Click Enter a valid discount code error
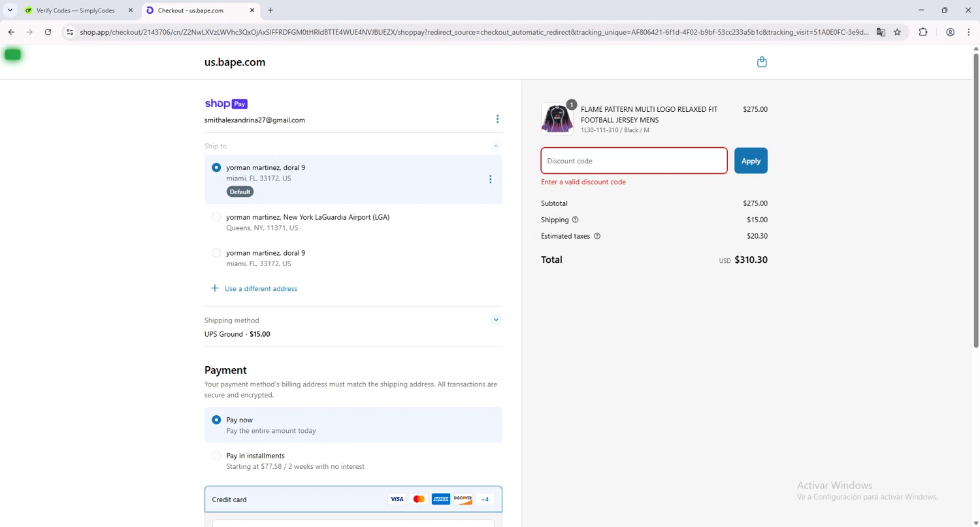 coord(583,182)
